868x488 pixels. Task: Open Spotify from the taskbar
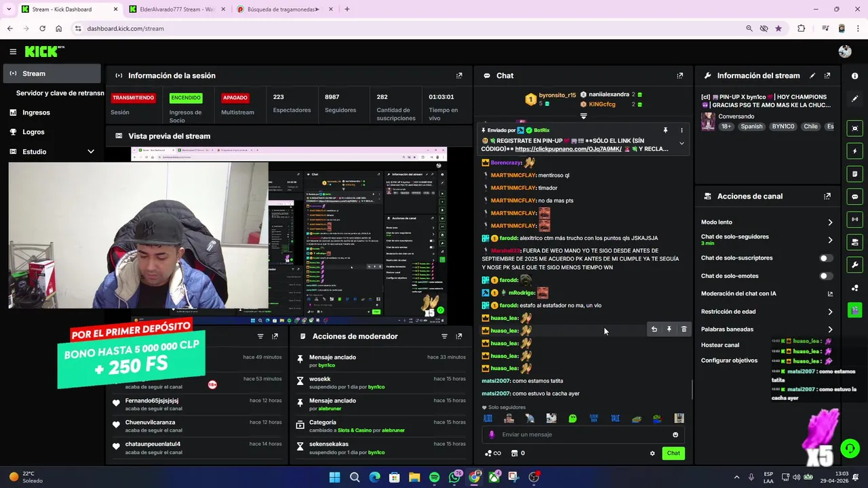[x=434, y=477]
